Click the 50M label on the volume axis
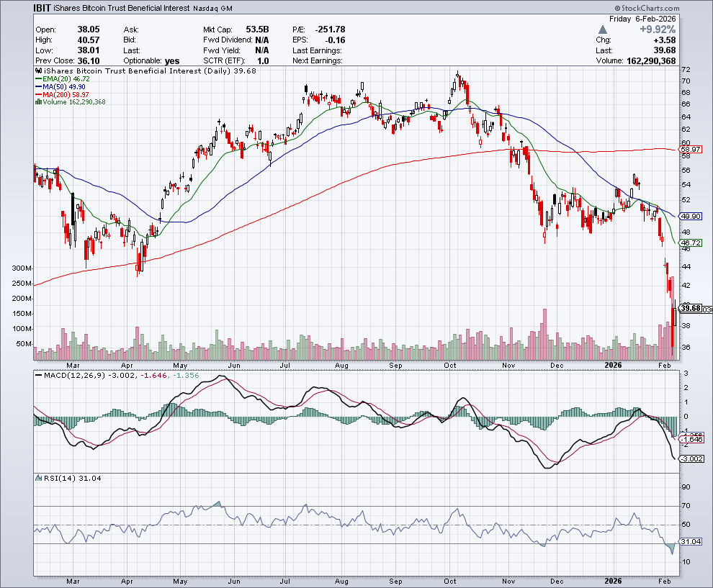 click(x=24, y=343)
